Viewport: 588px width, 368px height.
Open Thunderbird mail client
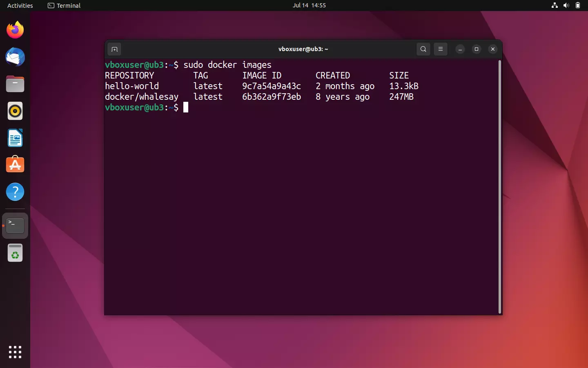15,57
